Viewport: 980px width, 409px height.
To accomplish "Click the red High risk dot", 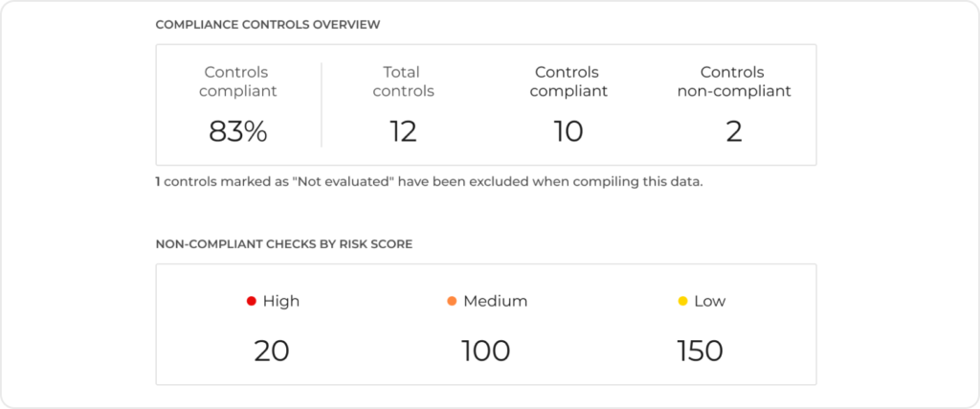I will click(x=252, y=302).
